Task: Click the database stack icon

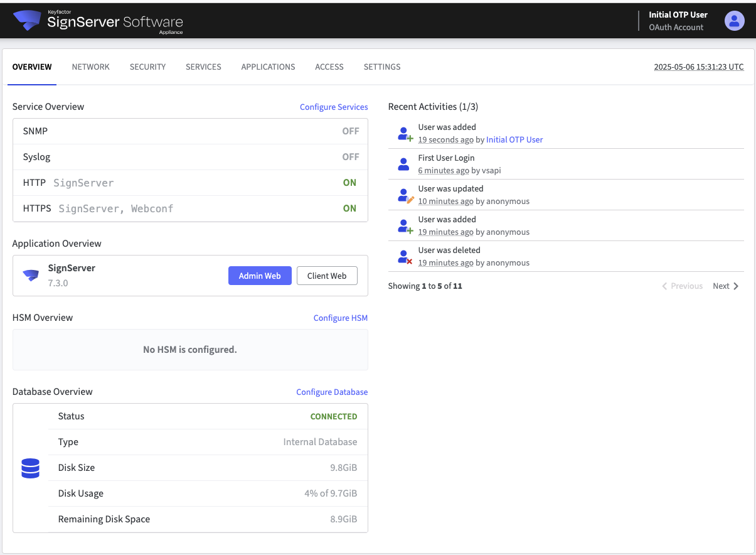Action: tap(31, 468)
